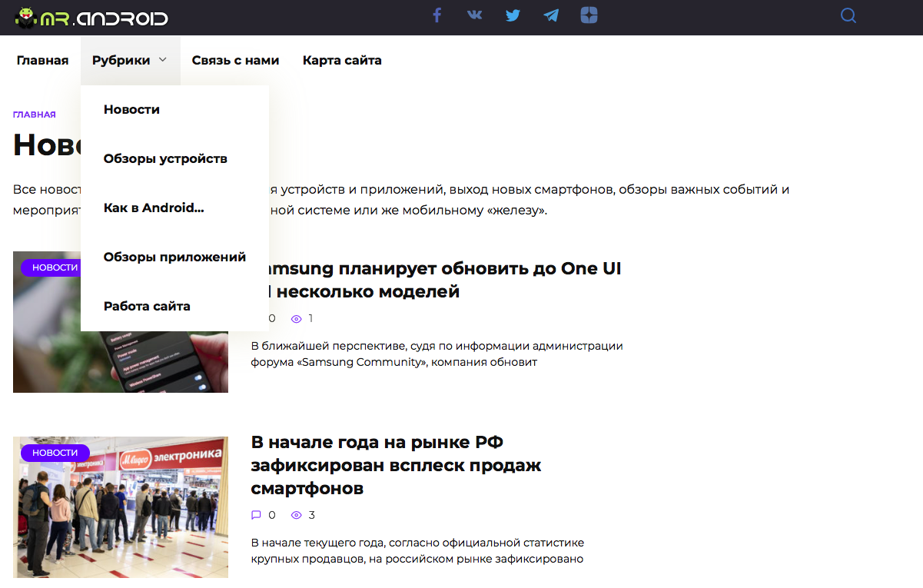This screenshot has height=588, width=923.
Task: Select Обзоры приложений menu entry
Action: [174, 257]
